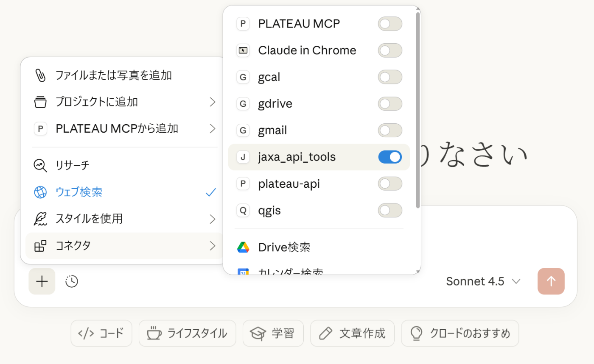The height and width of the screenshot is (364, 594).
Task: Click the 学習 suggestion button
Action: coord(273,333)
